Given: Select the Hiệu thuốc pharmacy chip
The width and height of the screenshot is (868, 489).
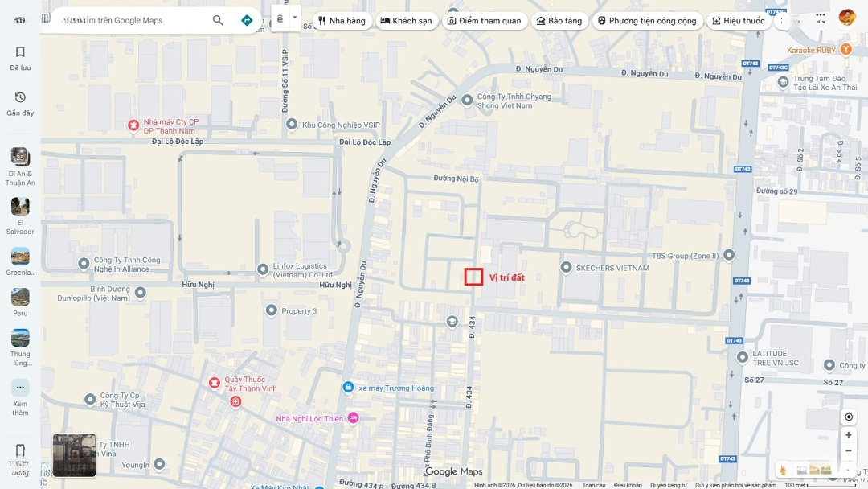Looking at the screenshot, I should point(738,20).
